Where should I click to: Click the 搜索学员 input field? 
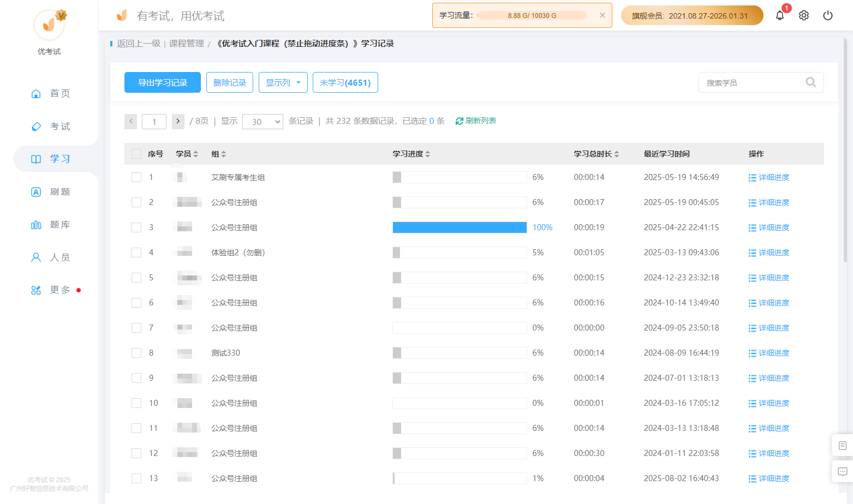(x=753, y=82)
